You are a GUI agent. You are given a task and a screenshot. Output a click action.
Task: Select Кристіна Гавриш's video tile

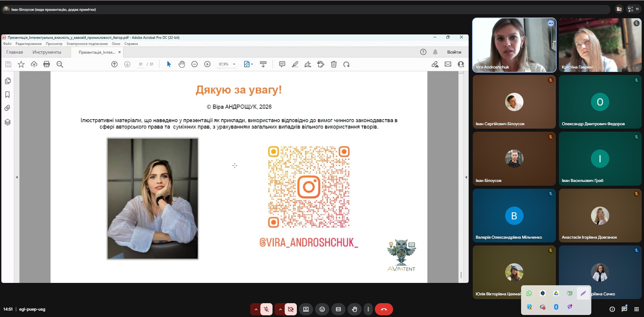600,45
